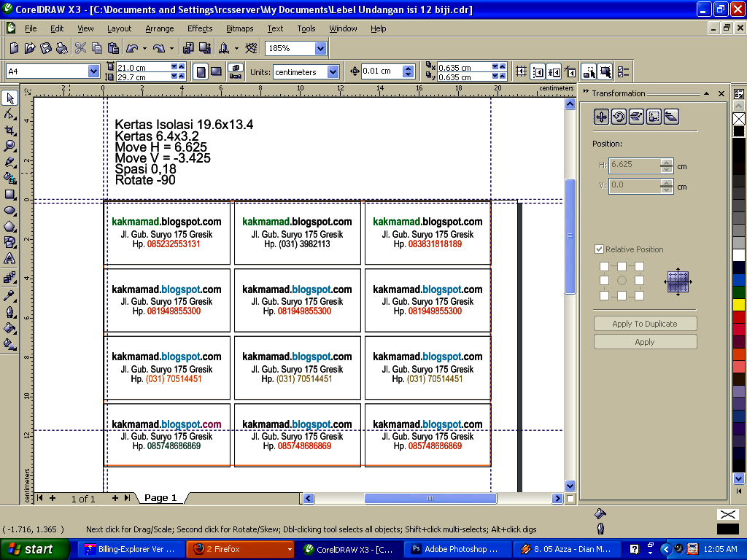The image size is (747, 560).
Task: Expand the Redo history dropdown arrow
Action: point(171,48)
